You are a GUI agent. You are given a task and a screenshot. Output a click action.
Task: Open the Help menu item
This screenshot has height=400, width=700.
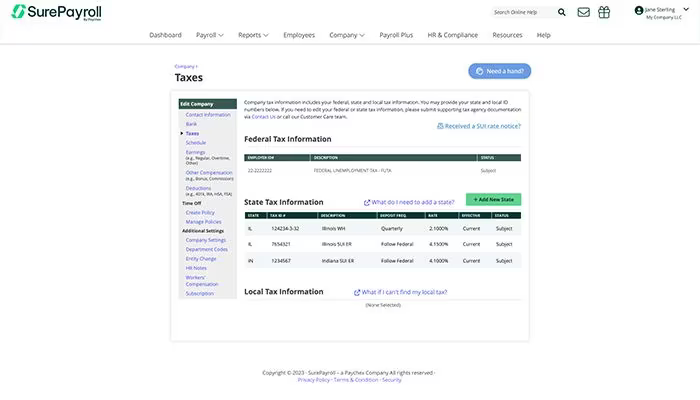pos(543,35)
